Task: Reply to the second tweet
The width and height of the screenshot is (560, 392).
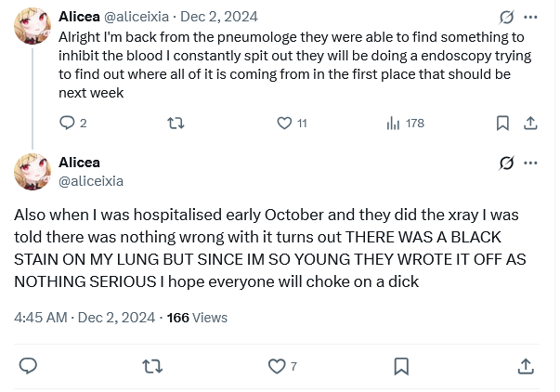Action: pos(28,365)
